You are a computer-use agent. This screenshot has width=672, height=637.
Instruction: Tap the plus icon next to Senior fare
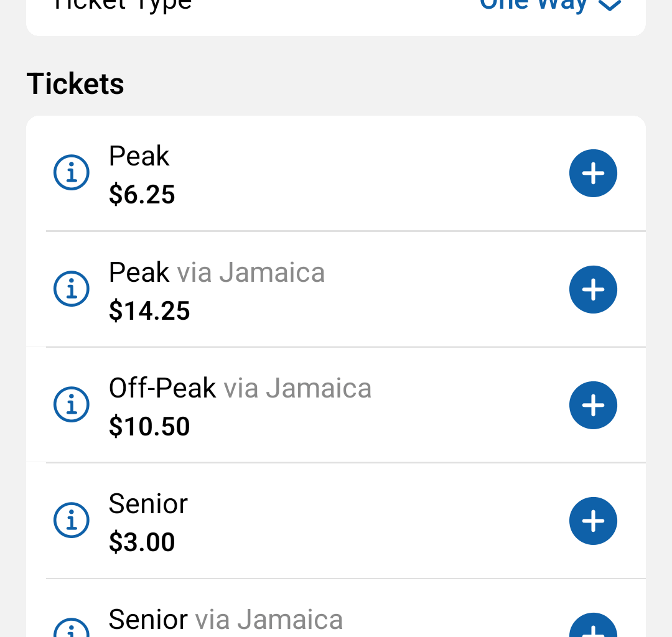pos(593,521)
